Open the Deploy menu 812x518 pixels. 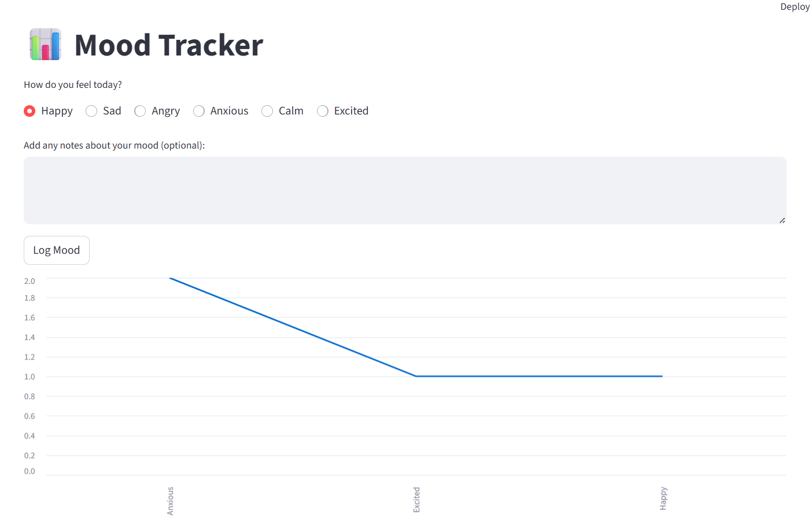coord(795,7)
